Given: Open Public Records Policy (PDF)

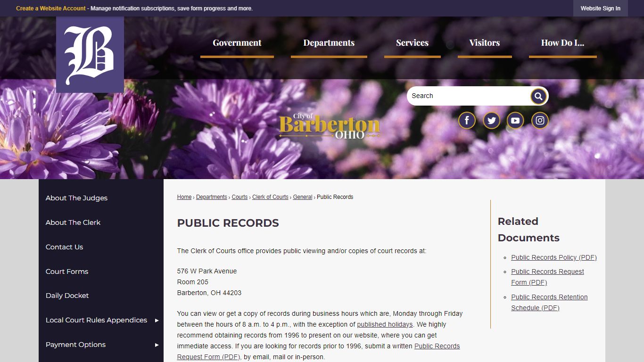Looking at the screenshot, I should tap(554, 257).
